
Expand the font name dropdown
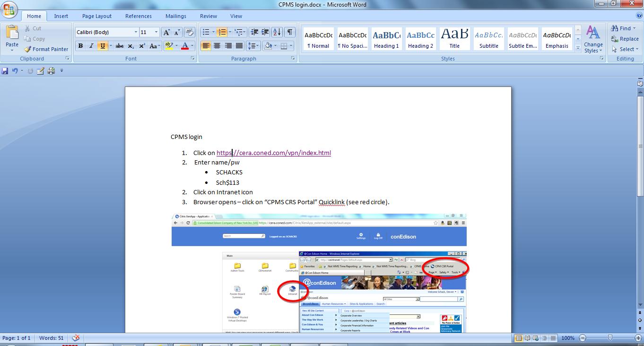coord(136,32)
